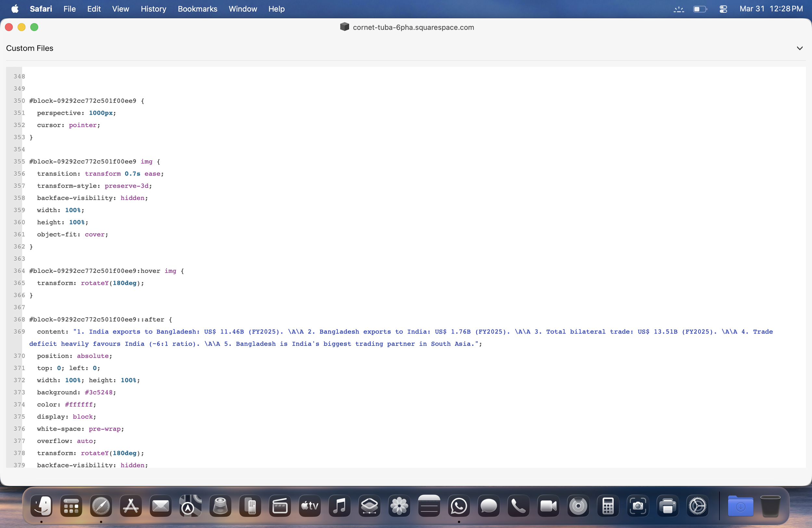Open the Apple TV app

pos(310,506)
